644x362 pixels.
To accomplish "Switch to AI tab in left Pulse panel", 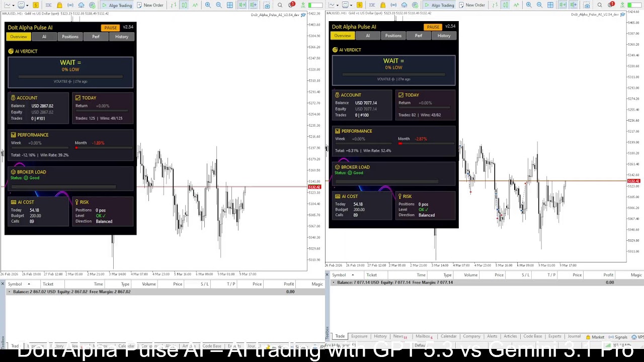I will tap(44, 37).
